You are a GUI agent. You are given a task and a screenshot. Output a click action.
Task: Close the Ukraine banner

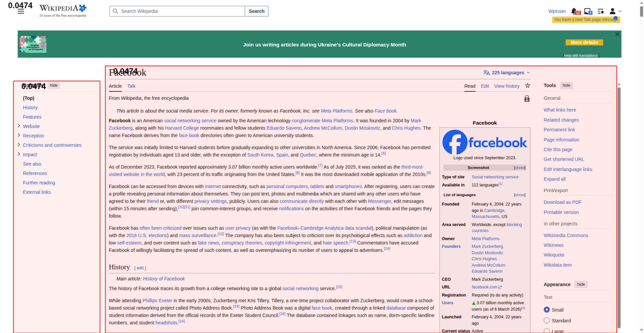[617, 34]
